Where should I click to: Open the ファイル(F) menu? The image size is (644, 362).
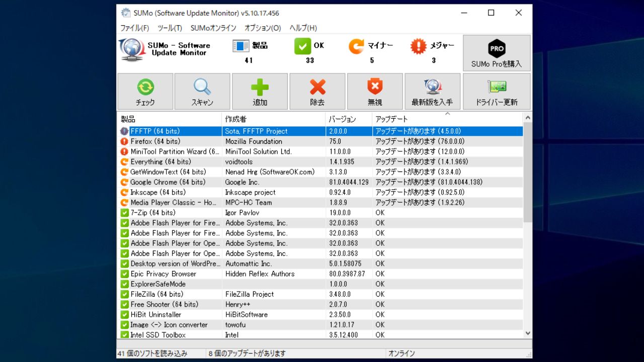tap(135, 28)
